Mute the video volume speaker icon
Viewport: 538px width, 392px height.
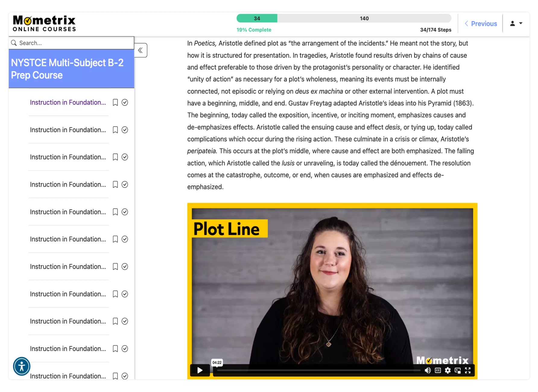pos(428,370)
